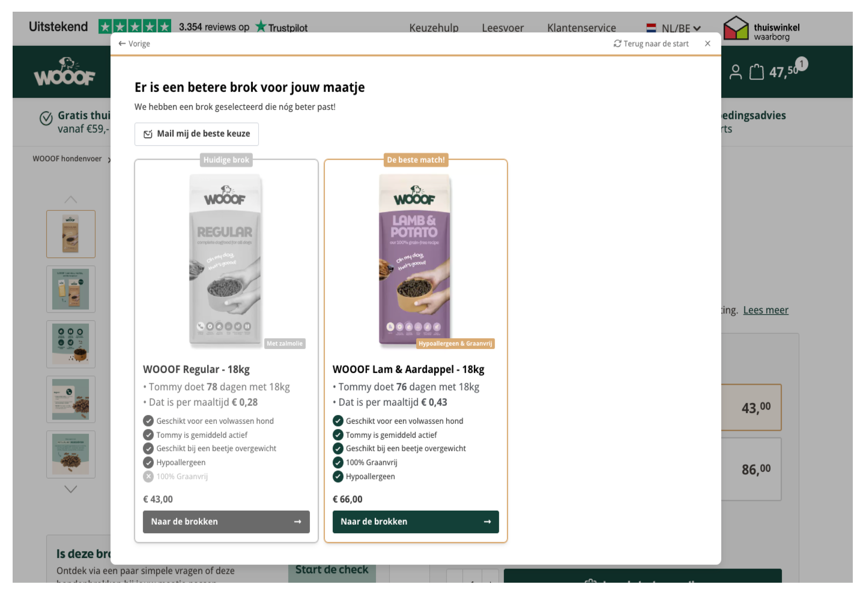The width and height of the screenshot is (864, 593).
Task: Click the Start de check button
Action: 332,571
